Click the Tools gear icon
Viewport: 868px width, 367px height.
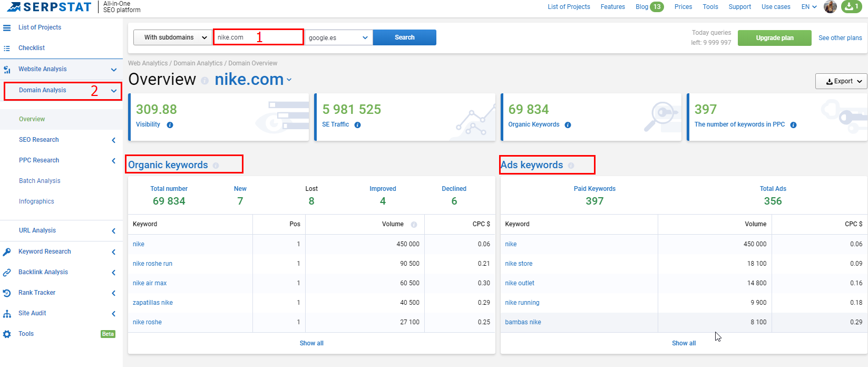coord(7,334)
